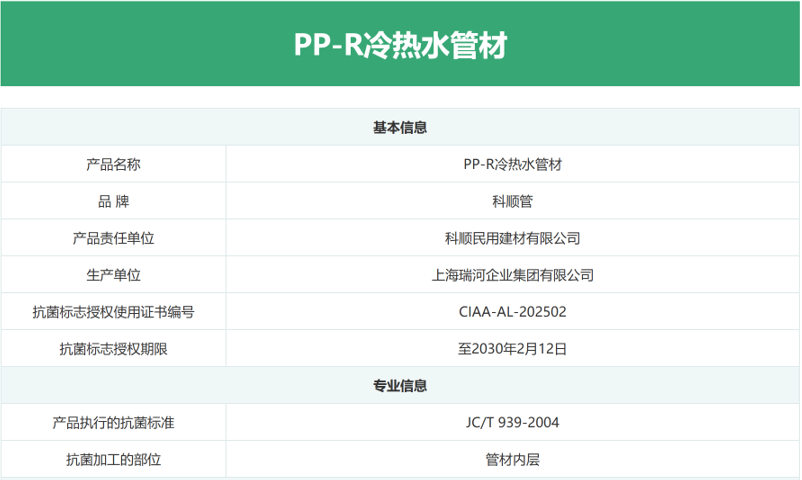Select the value 科顺民用建材有限公司
The height and width of the screenshot is (480, 802).
513,238
